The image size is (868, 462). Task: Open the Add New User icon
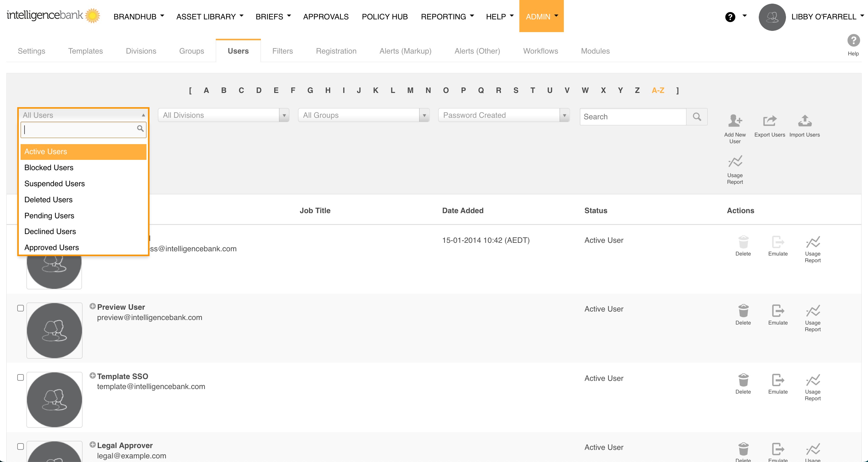tap(735, 122)
